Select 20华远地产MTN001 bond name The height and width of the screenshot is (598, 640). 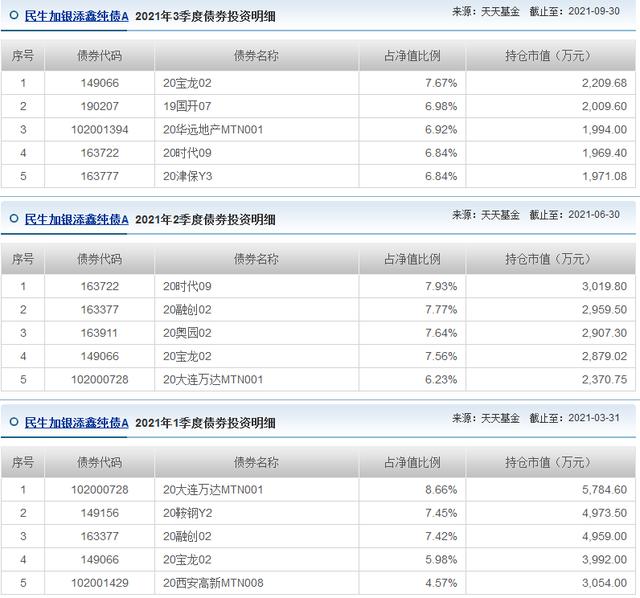(x=213, y=130)
